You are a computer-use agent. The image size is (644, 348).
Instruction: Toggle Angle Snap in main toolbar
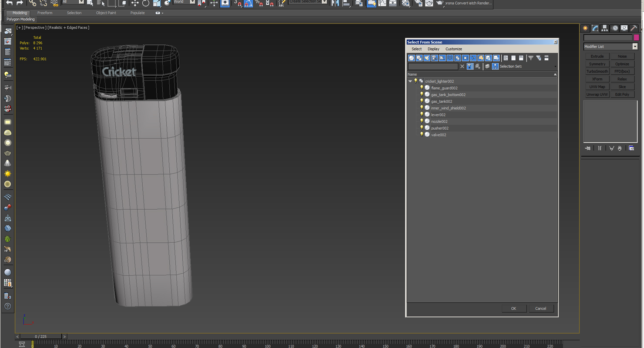coord(248,3)
